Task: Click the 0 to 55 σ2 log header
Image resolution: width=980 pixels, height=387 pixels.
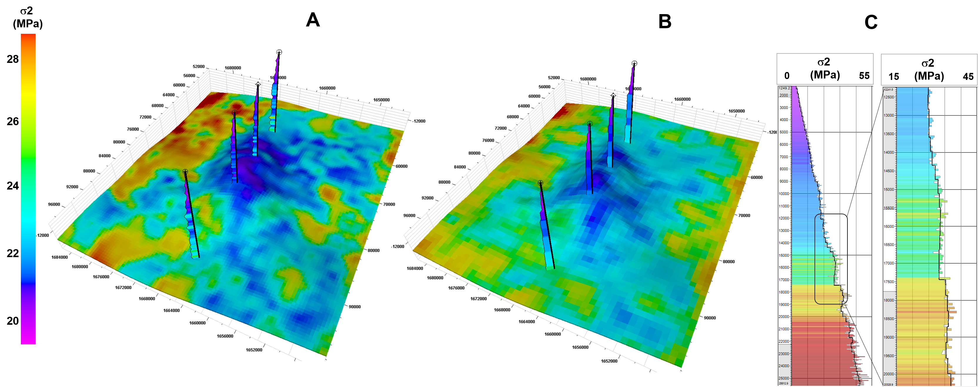Action: pos(825,69)
